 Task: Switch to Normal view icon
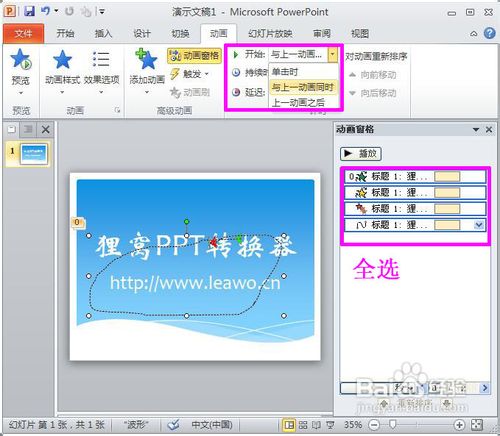click(289, 425)
